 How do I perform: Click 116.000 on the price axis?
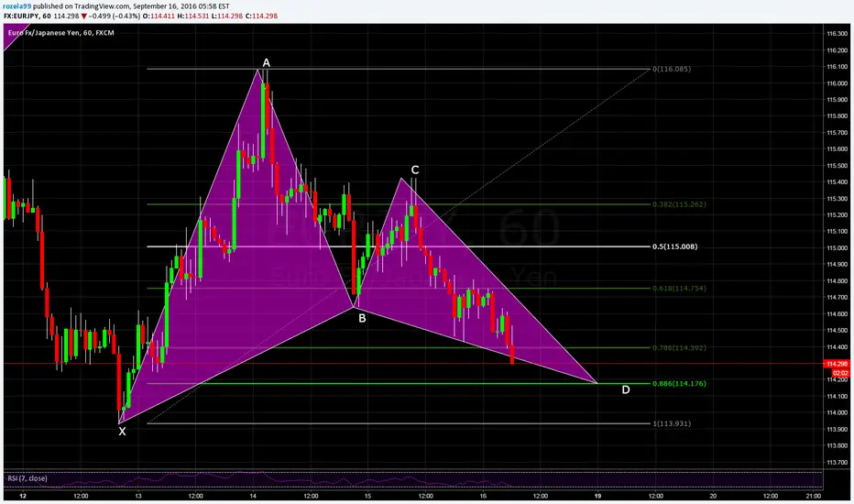coord(838,83)
